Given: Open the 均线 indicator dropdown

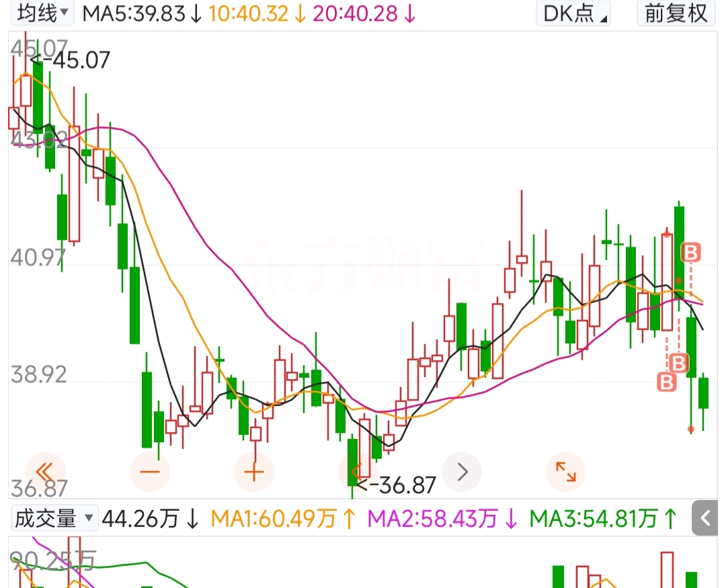Looking at the screenshot, I should pos(42,13).
